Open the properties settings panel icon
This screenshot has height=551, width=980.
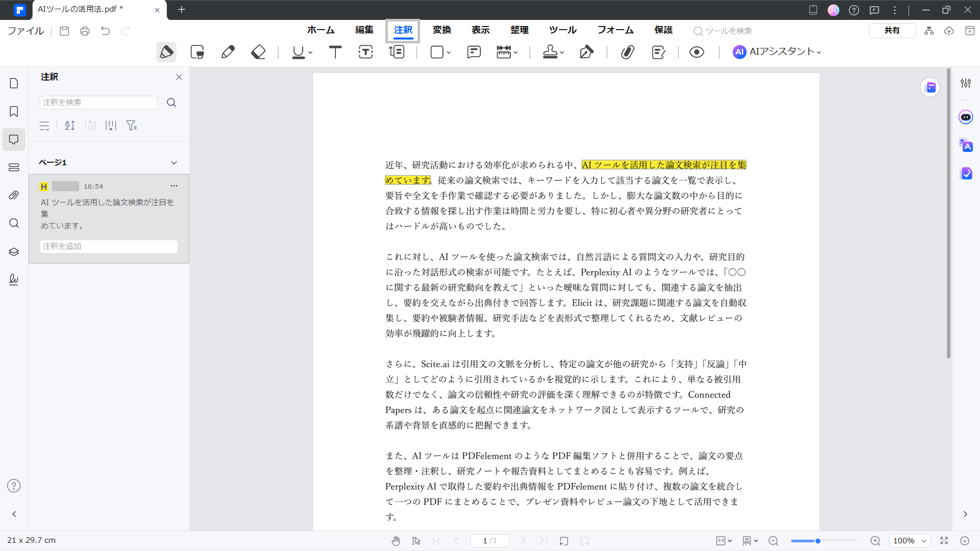tap(966, 83)
